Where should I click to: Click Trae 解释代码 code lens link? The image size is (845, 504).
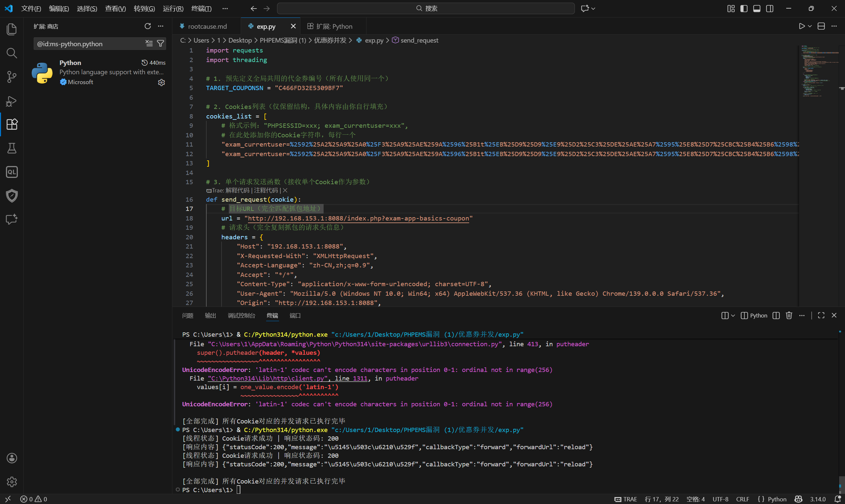[x=237, y=190]
